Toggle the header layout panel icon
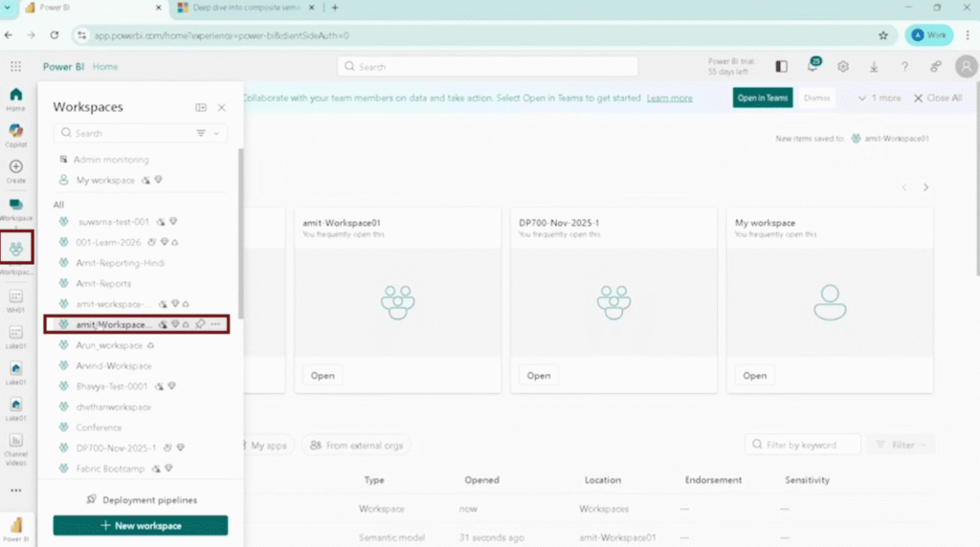980x547 pixels. coord(781,66)
